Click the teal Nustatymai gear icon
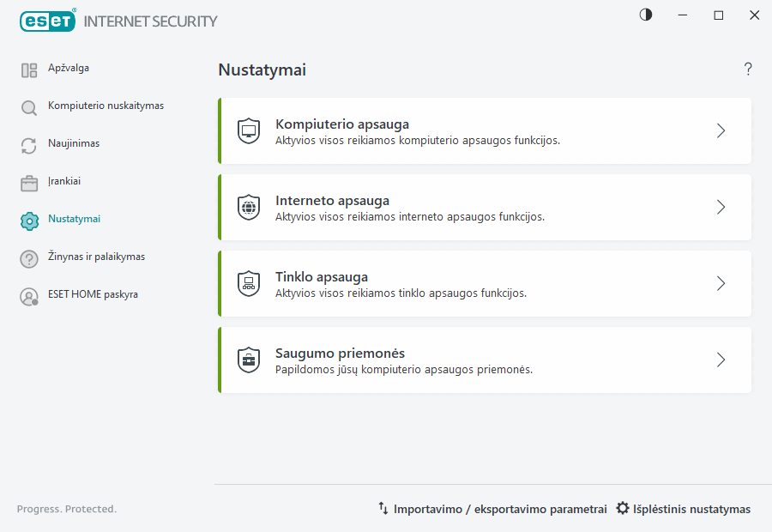The width and height of the screenshot is (772, 532). click(x=28, y=219)
